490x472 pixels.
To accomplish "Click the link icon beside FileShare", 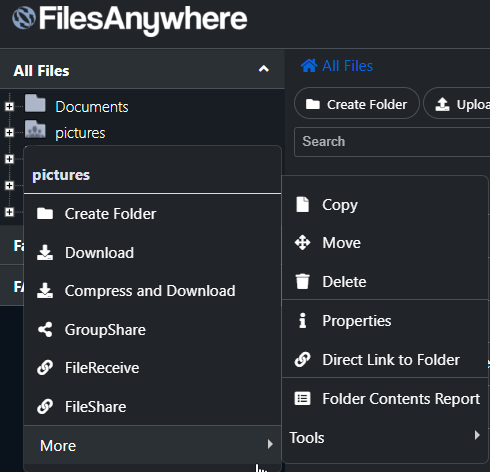I will (x=45, y=407).
